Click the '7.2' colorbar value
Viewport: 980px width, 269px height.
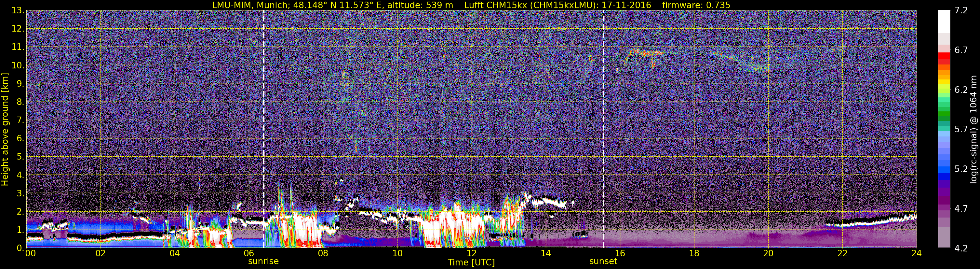pyautogui.click(x=961, y=10)
